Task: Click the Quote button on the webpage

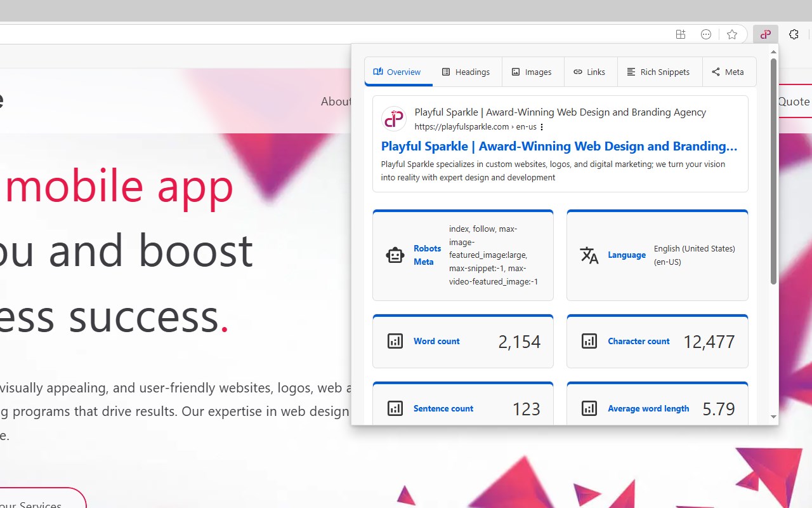Action: (794, 102)
